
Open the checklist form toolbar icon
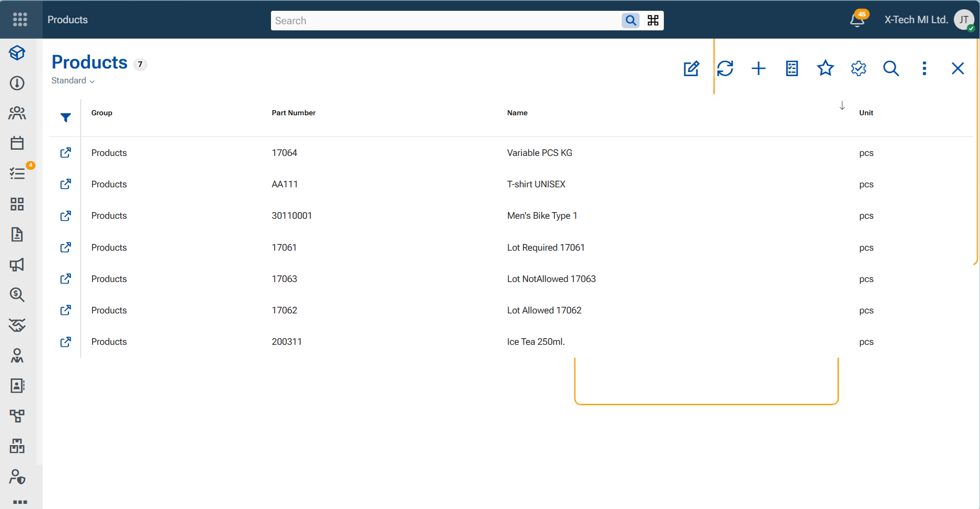point(792,68)
